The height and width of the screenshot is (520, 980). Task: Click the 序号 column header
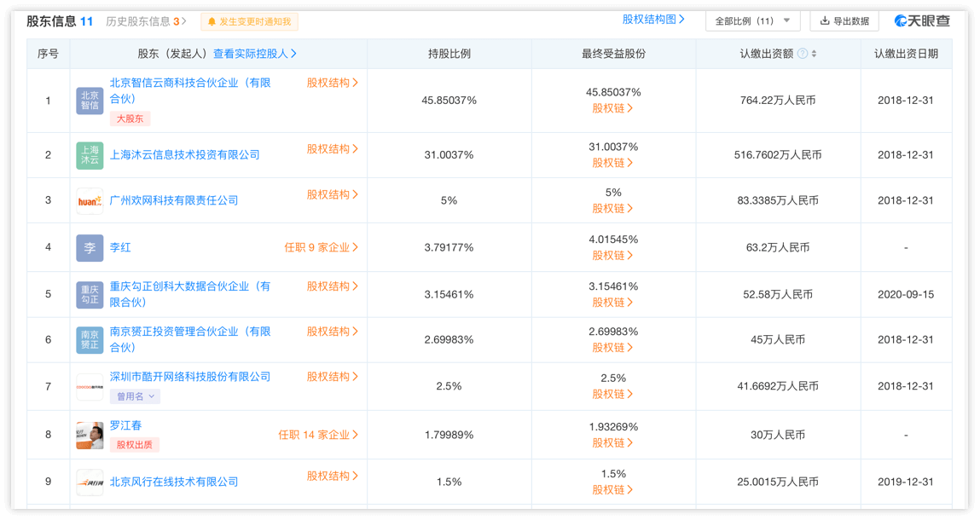pos(48,54)
